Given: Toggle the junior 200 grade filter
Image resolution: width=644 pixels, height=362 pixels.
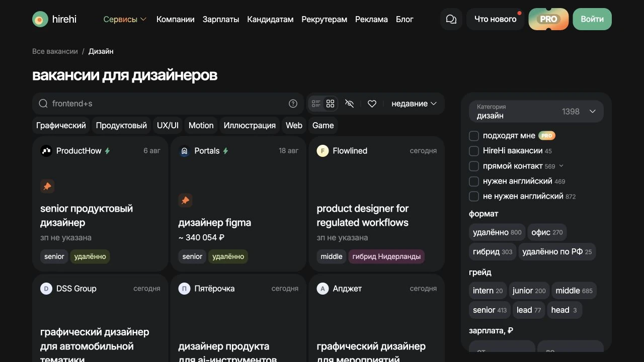Looking at the screenshot, I should (529, 291).
